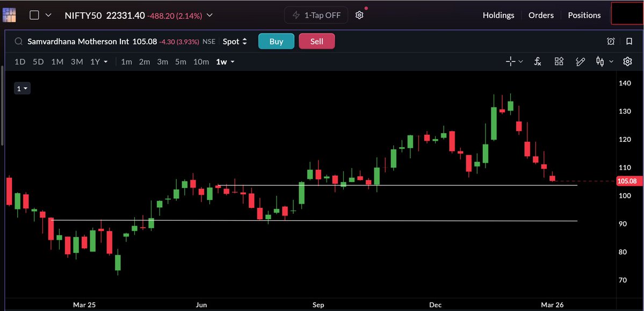The height and width of the screenshot is (311, 644).
Task: Click the upper horizontal support line
Action: pyautogui.click(x=397, y=185)
